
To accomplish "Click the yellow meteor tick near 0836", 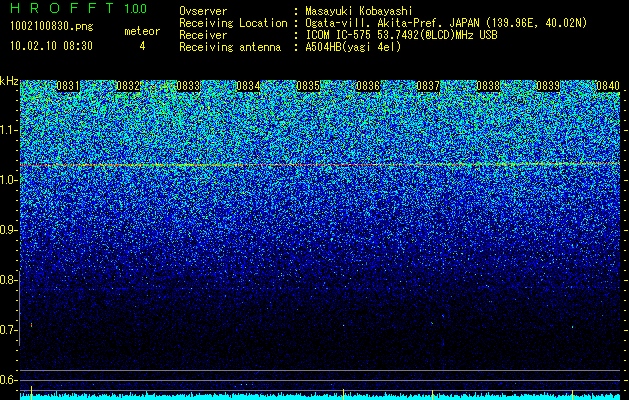I will pos(343,394).
